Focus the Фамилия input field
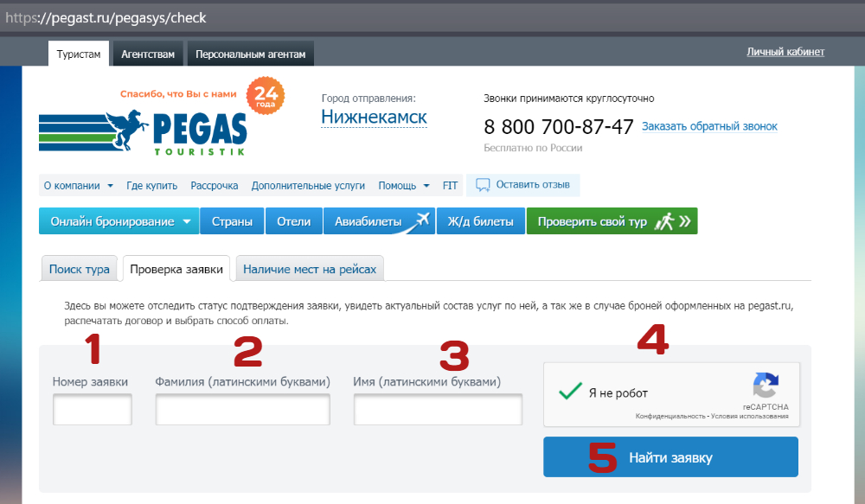This screenshot has height=504, width=865. click(243, 409)
